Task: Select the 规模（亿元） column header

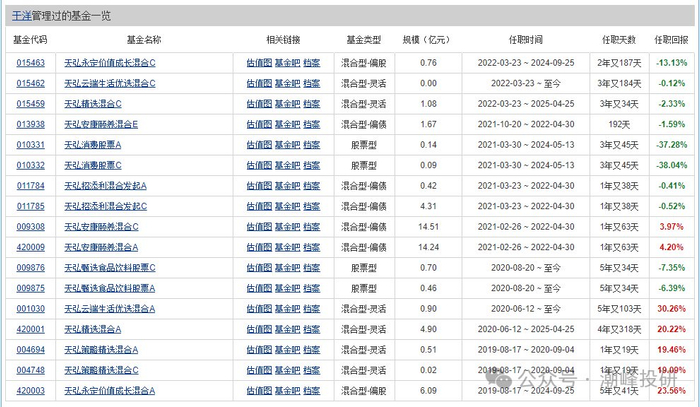Action: 426,40
